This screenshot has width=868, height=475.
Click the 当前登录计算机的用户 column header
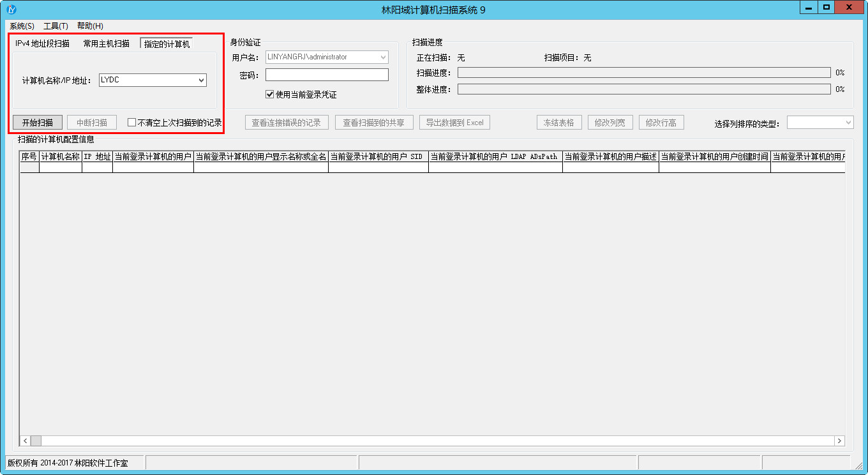click(x=153, y=156)
